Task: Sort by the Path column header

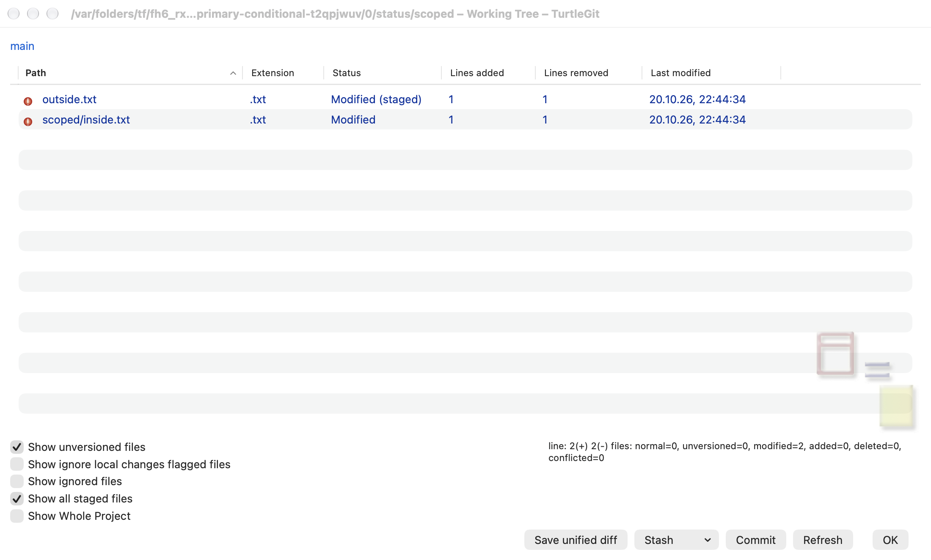Action: coord(130,73)
